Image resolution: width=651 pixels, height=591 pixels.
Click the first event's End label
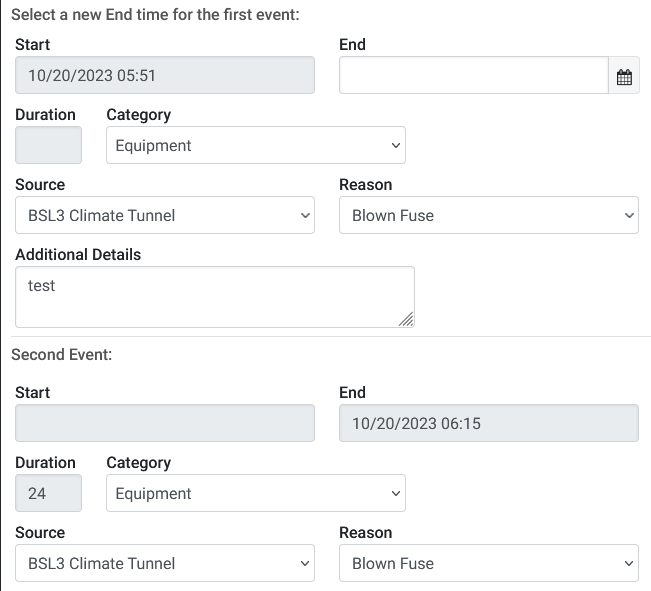point(352,44)
